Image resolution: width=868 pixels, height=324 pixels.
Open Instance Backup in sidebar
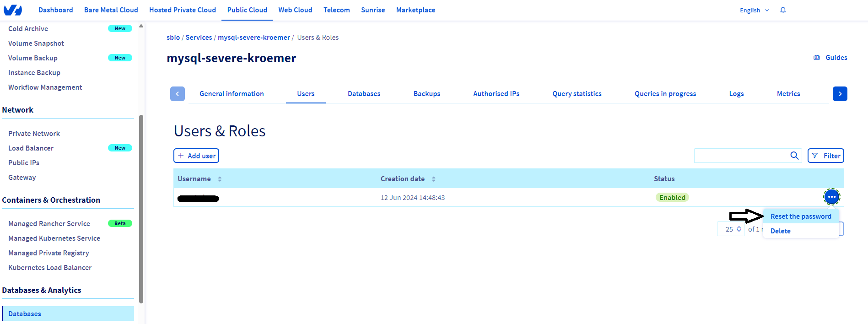(x=34, y=73)
